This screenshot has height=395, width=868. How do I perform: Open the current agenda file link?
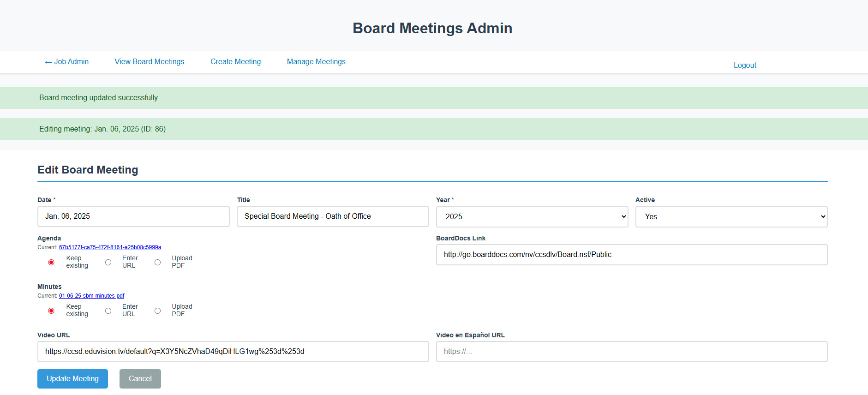(x=110, y=247)
